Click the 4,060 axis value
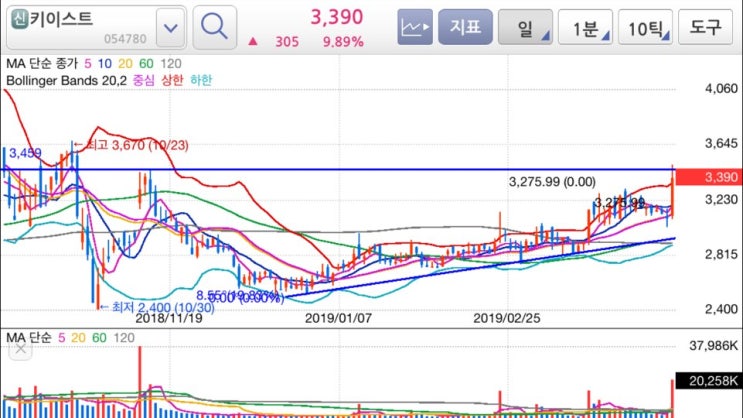This screenshot has height=418, width=743. tap(721, 88)
